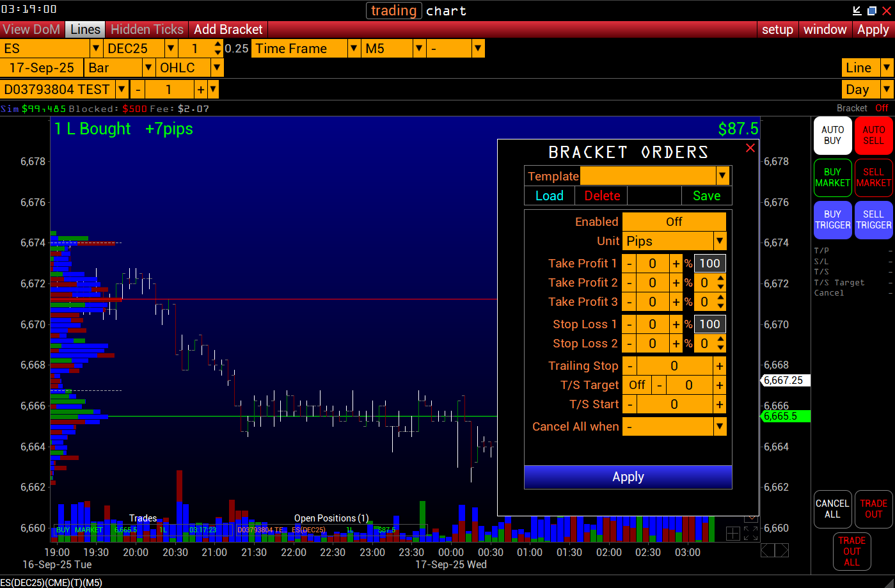Toggle the Lines button in top bar
The height and width of the screenshot is (588, 895).
[x=85, y=29]
